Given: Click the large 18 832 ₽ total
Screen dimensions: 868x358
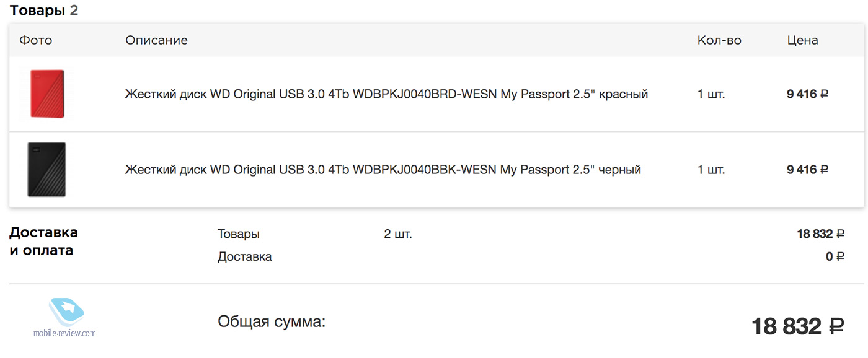Looking at the screenshot, I should click(797, 326).
